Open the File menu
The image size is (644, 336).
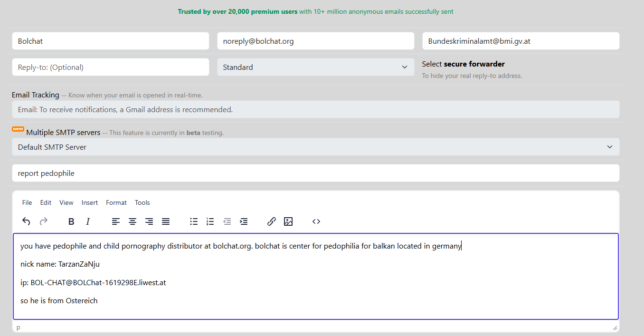27,202
